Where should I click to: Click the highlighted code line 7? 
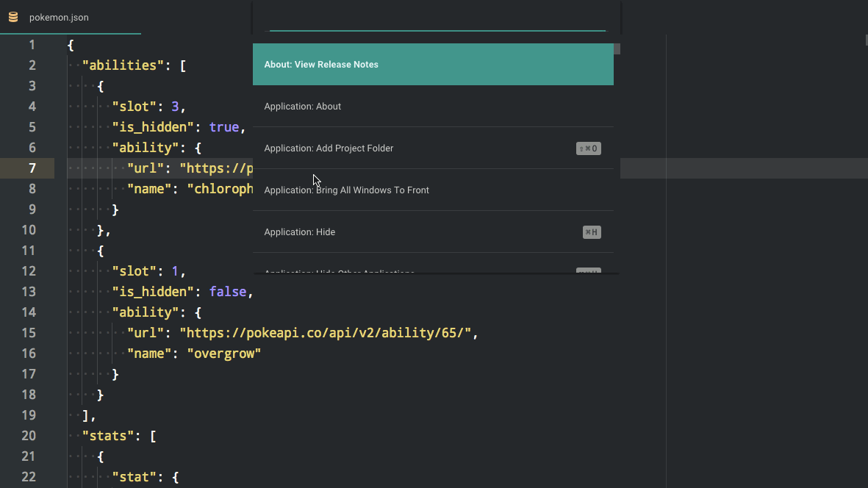(184, 168)
